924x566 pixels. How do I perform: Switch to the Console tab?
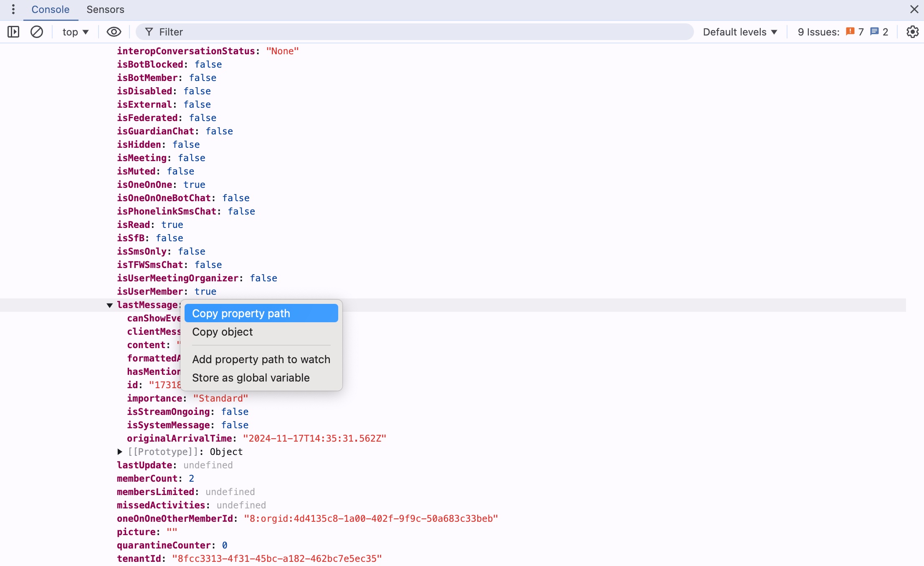[51, 9]
